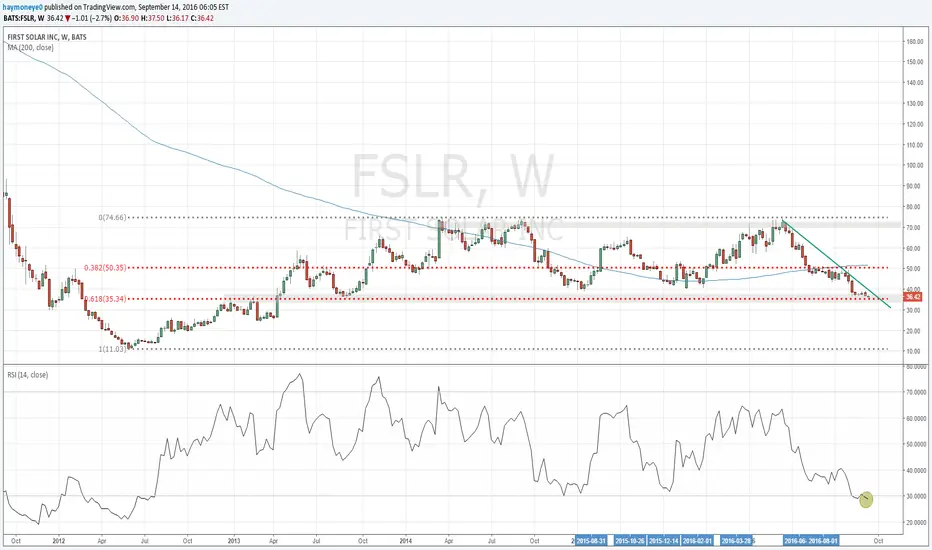932x550 pixels.
Task: Select the green descending trendline
Action: (835, 263)
